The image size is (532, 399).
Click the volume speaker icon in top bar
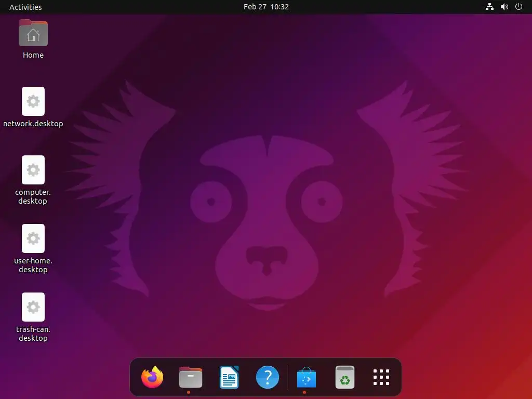(x=504, y=7)
